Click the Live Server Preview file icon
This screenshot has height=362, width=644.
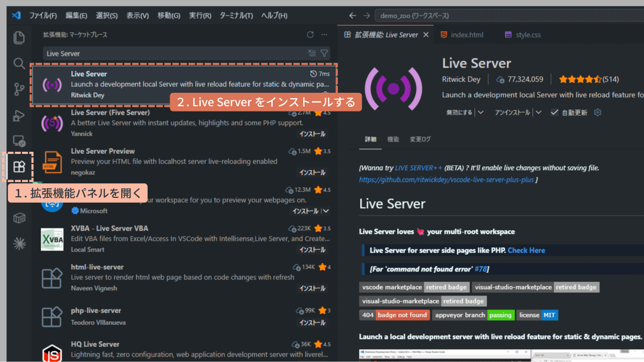[52, 161]
